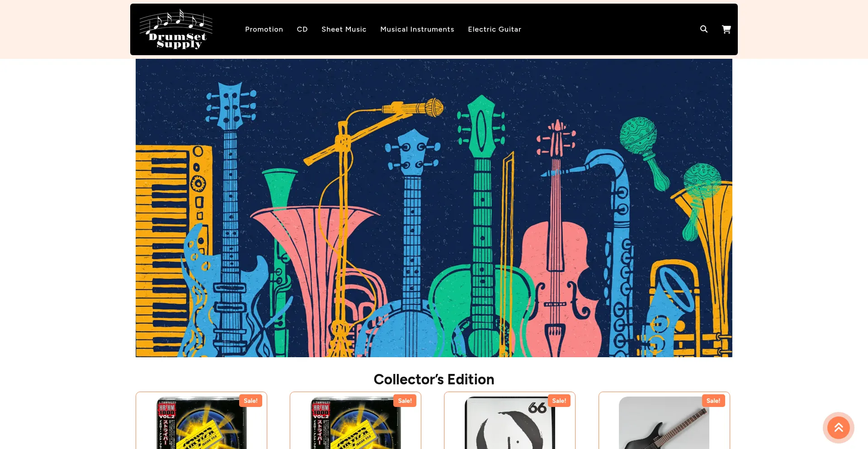The image size is (868, 449).
Task: Click the DrumSet Supply logo
Action: coord(176,29)
